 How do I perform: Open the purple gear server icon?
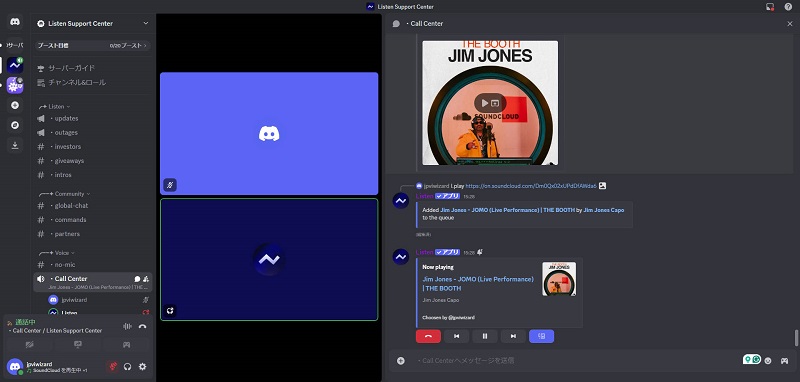tap(15, 85)
